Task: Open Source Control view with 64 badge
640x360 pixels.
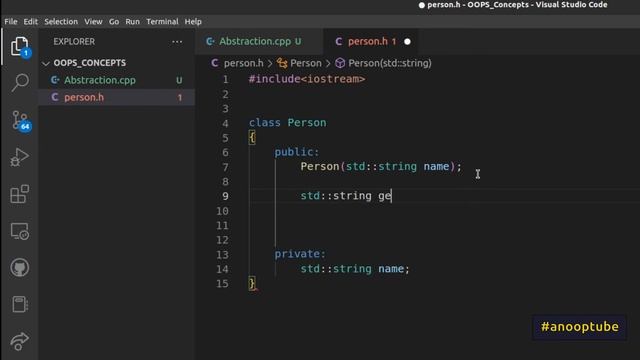Action: point(20,120)
